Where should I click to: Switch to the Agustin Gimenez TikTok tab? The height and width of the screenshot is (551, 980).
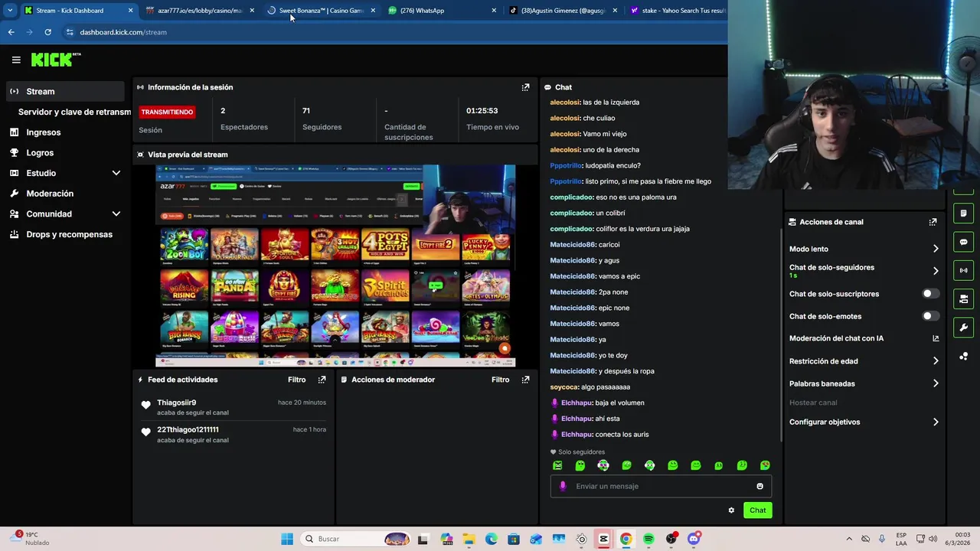[x=563, y=11]
